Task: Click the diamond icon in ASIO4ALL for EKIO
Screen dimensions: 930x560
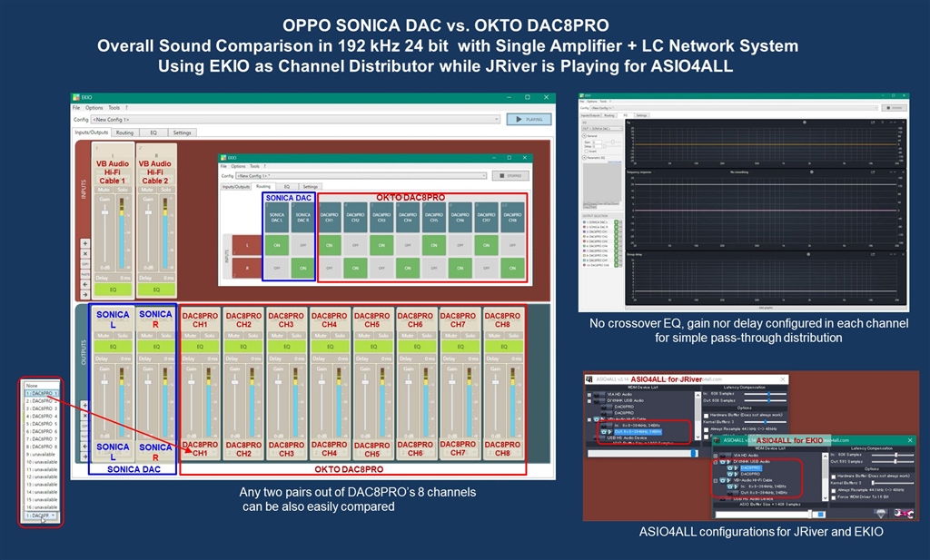Action: (881, 513)
